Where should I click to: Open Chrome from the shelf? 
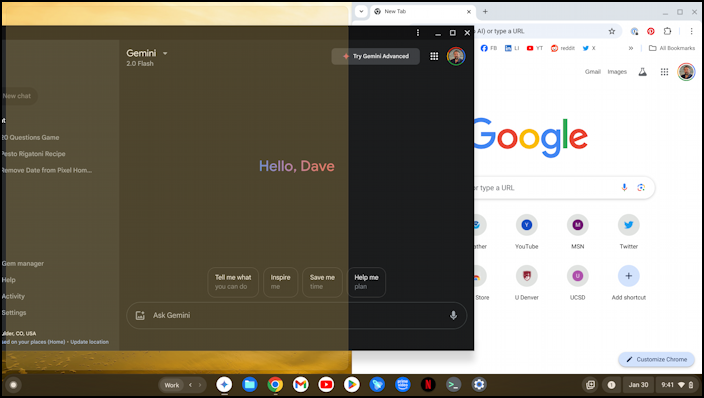point(275,385)
